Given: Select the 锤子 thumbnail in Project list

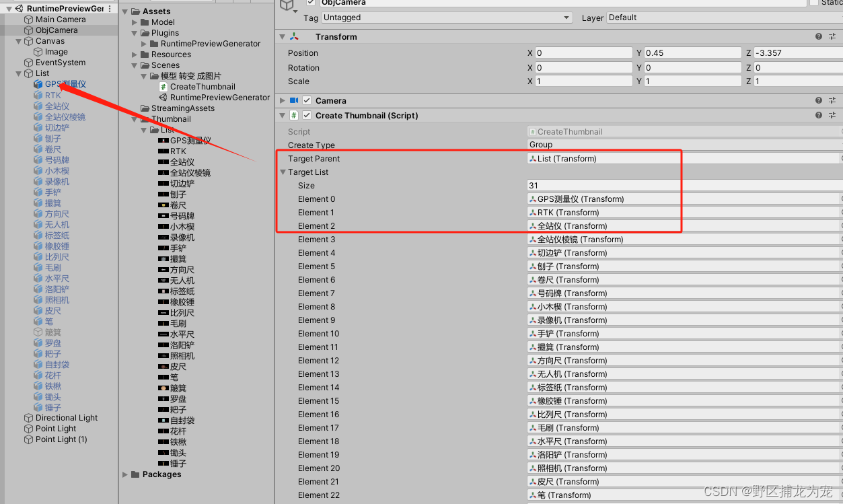Looking at the screenshot, I should coord(163,464).
